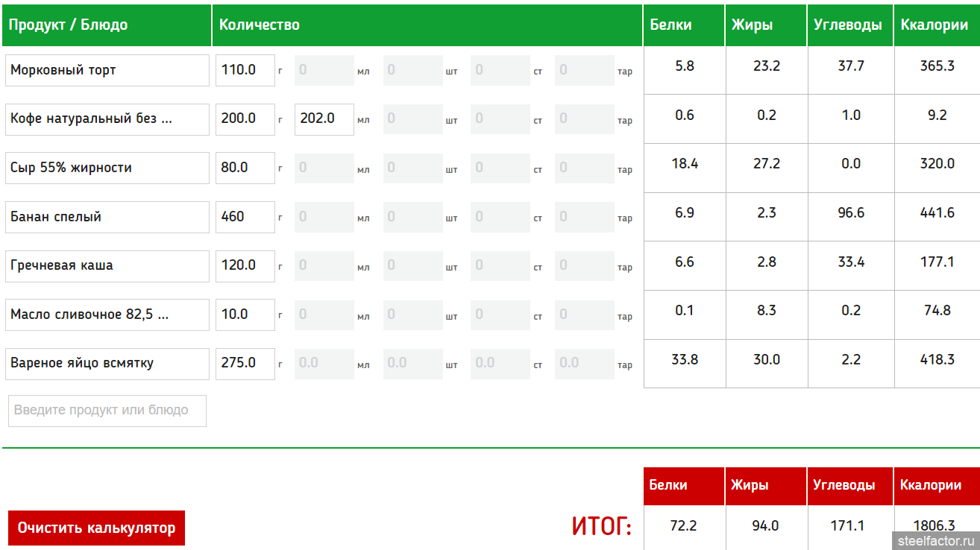
Task: Click the green Количество column header
Action: 427,25
